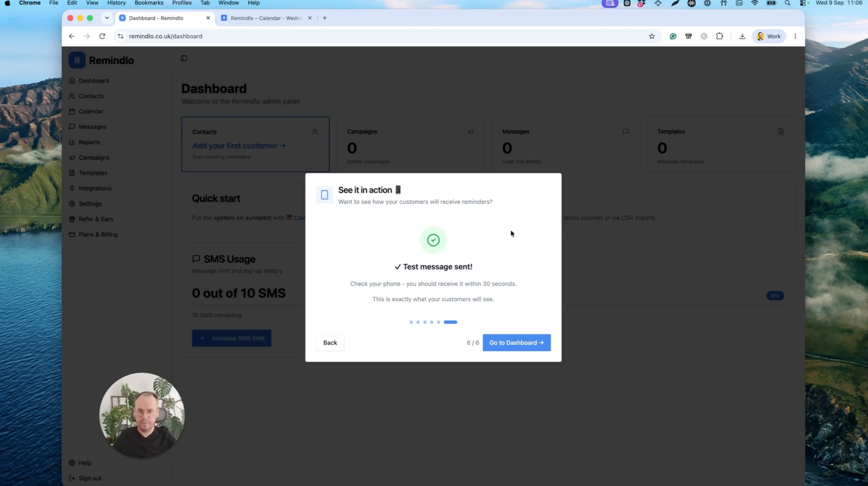The image size is (868, 486).
Task: Click the document icon on Templates card
Action: [x=781, y=131]
